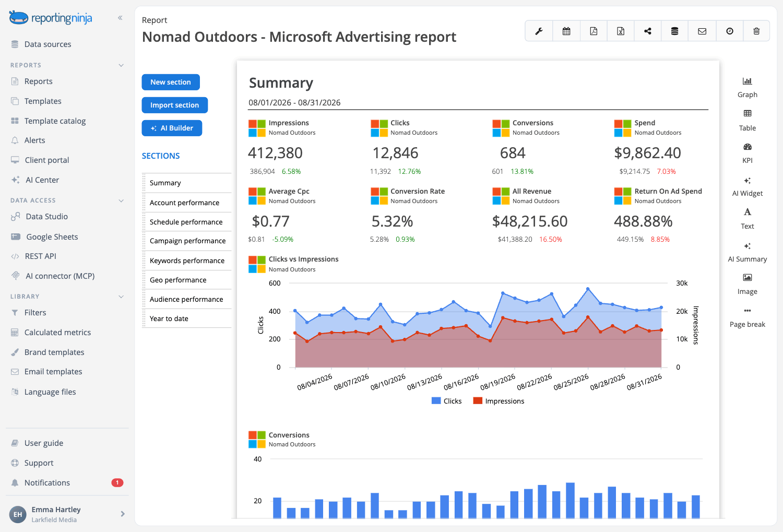Select Schedule performance section
783x532 pixels.
[187, 222]
